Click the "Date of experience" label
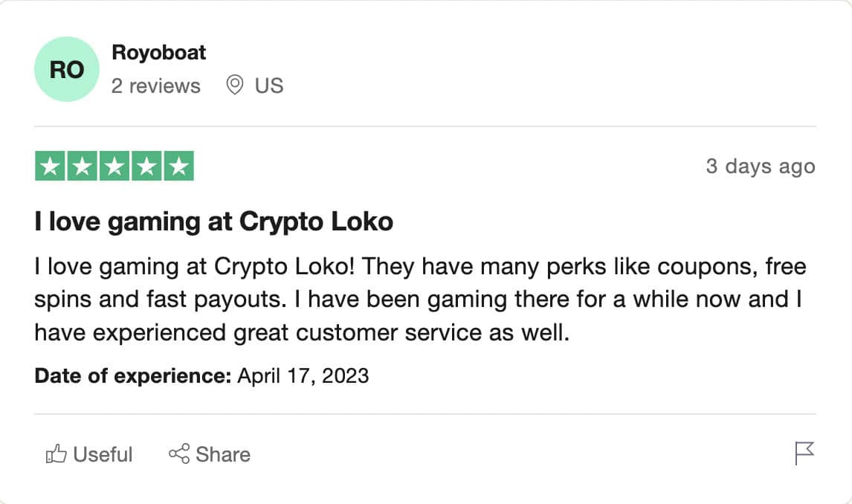852x504 pixels. [133, 375]
